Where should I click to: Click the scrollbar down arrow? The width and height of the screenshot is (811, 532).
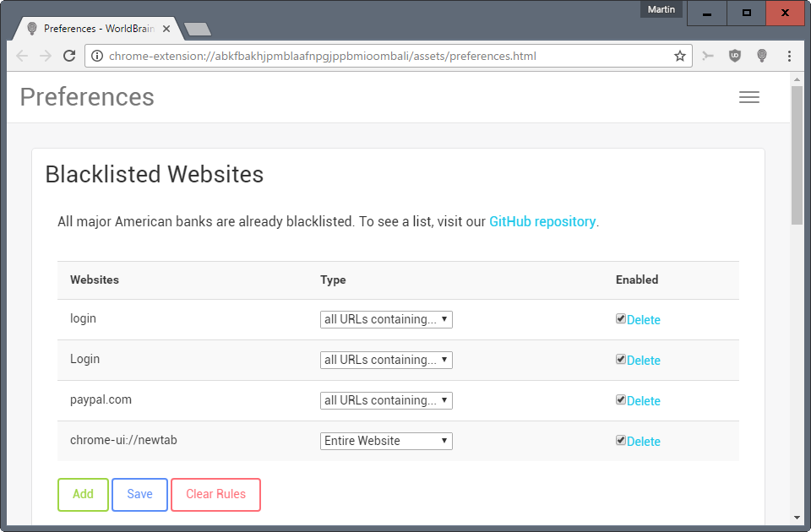click(x=797, y=518)
